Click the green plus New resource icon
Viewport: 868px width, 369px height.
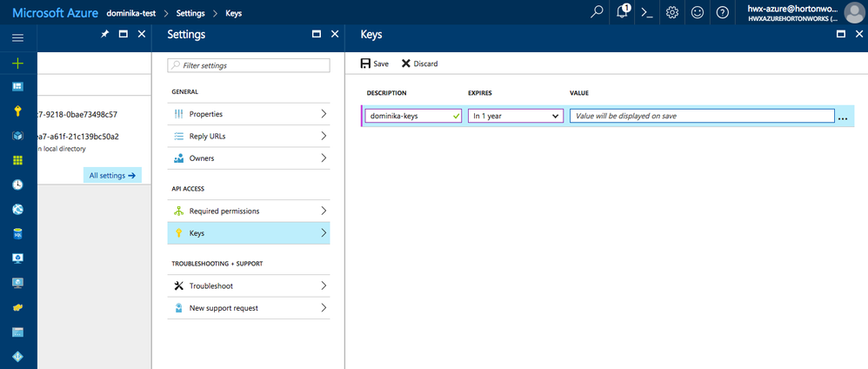click(17, 64)
